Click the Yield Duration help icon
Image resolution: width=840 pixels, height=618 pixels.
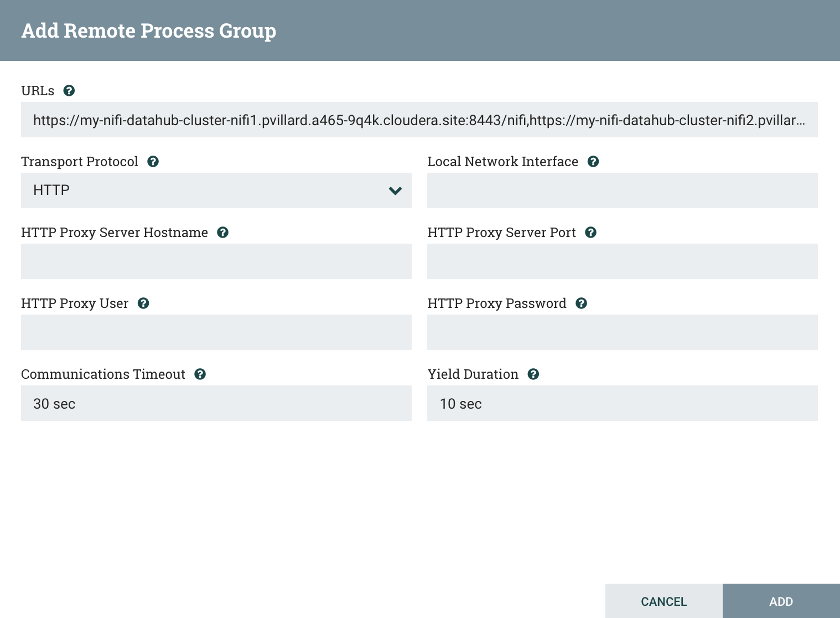tap(533, 374)
